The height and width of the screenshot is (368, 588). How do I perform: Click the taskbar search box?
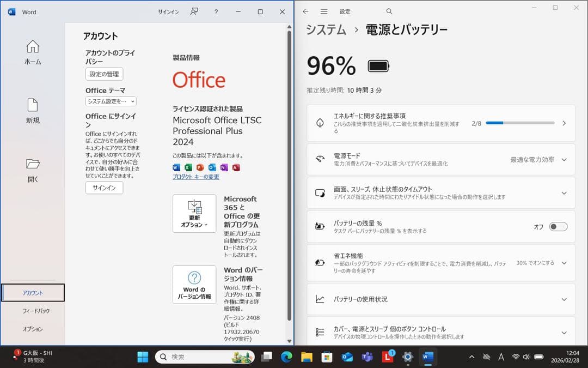(x=205, y=357)
